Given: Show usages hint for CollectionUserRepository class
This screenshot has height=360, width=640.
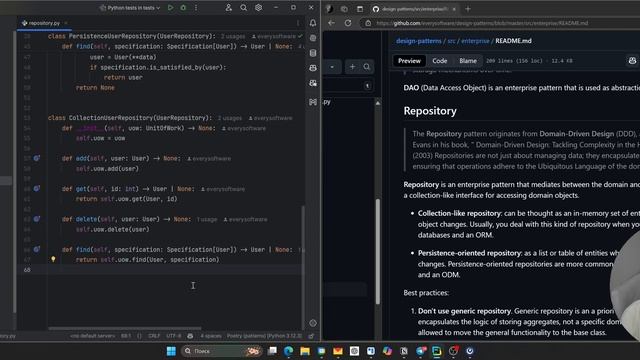Looking at the screenshot, I should [x=230, y=118].
